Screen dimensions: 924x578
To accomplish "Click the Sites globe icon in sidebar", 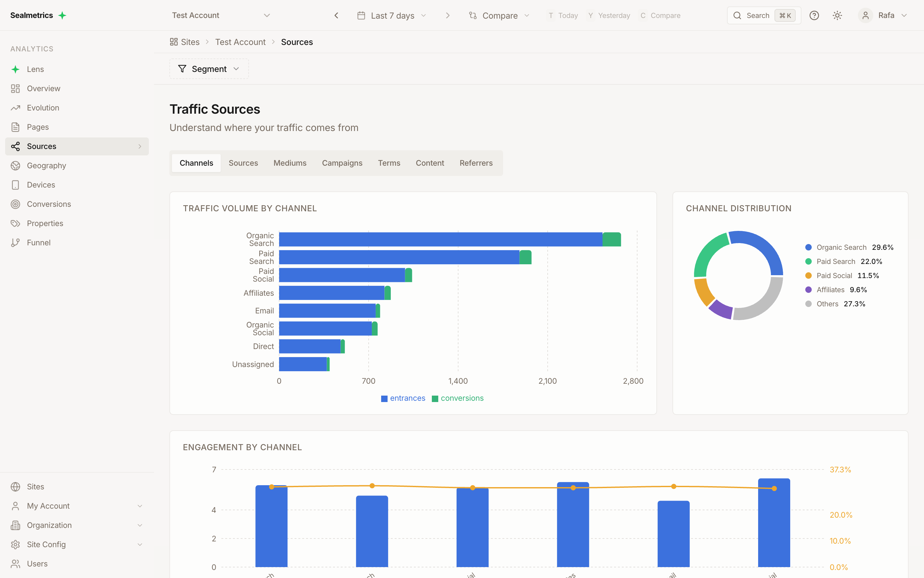I will point(15,486).
